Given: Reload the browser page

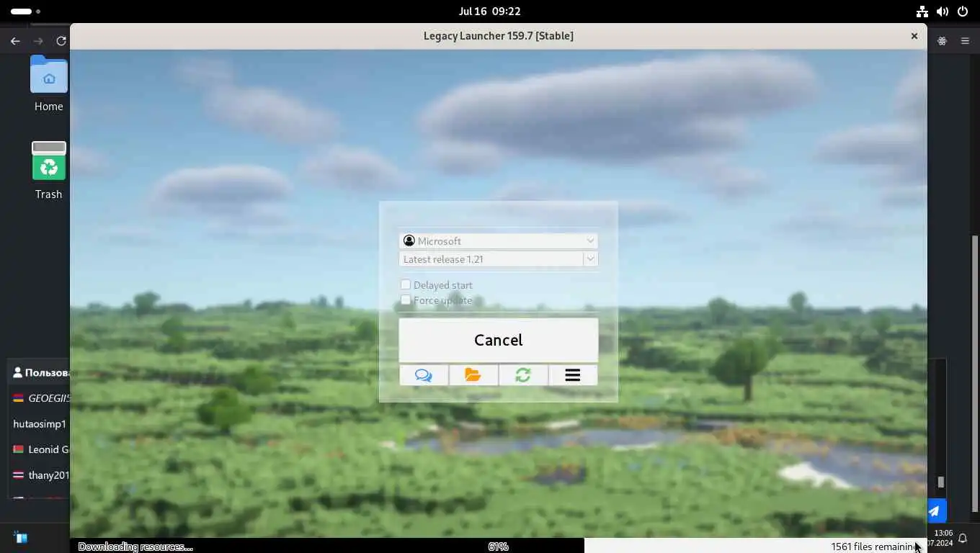Looking at the screenshot, I should coord(61,41).
